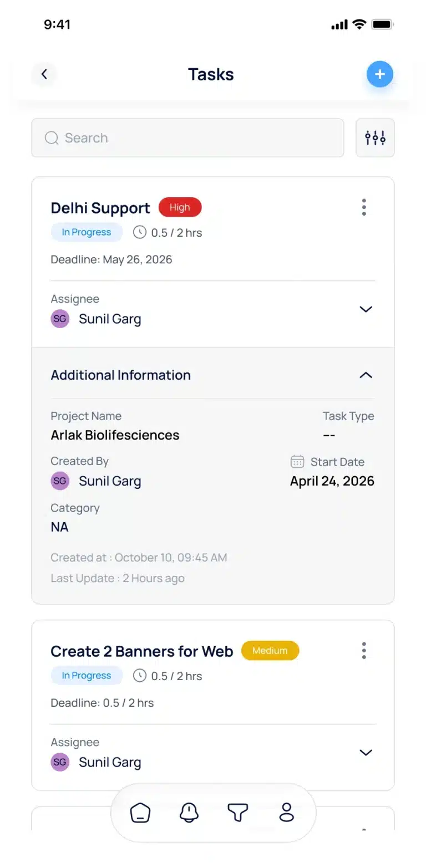Click the In Progress status on Delhi Support
This screenshot has height=868, width=426.
pos(87,232)
